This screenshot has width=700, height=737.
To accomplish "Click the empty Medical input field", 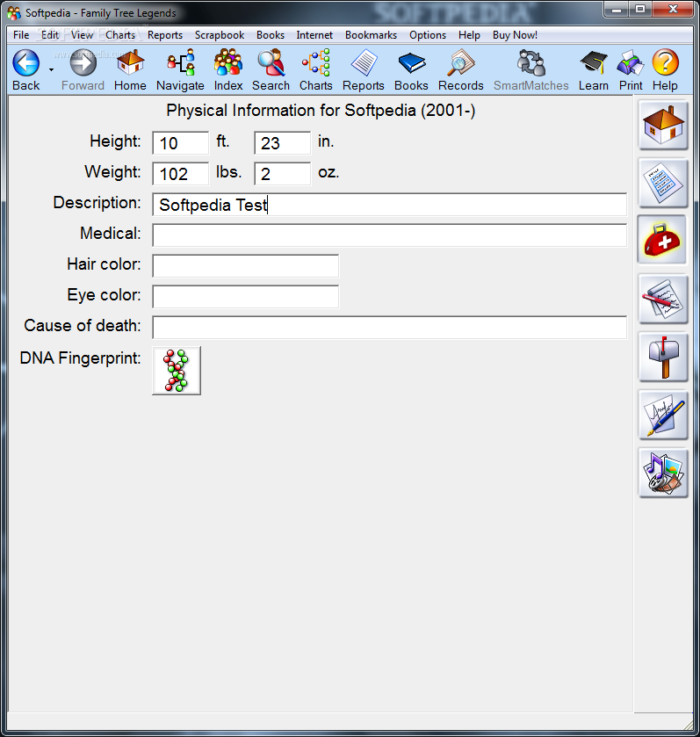I will coord(389,235).
